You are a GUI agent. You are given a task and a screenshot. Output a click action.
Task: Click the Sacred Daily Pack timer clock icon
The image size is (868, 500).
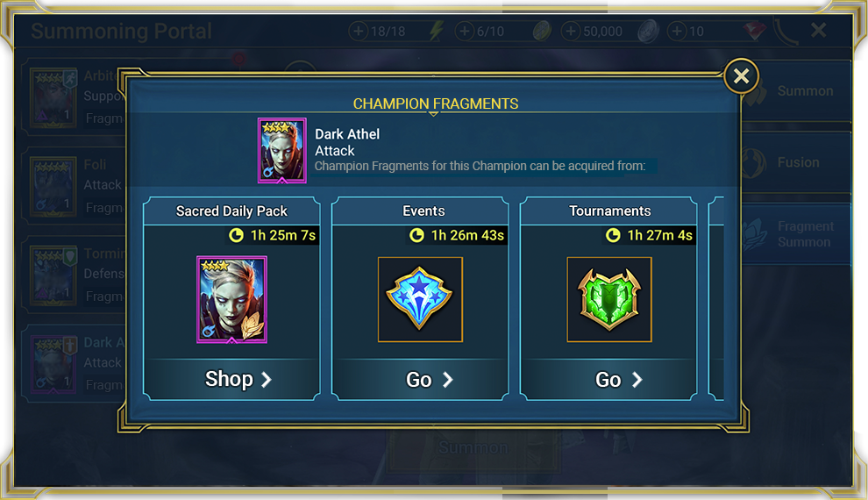point(237,235)
